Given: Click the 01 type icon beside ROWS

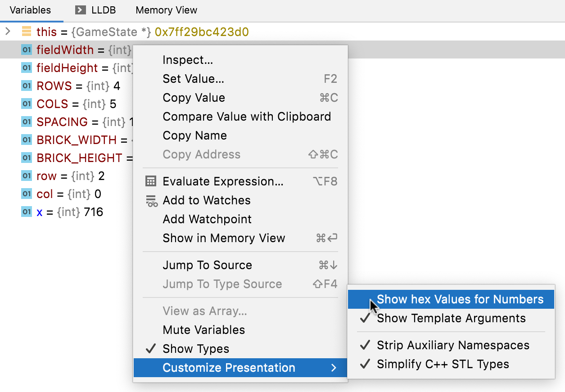Looking at the screenshot, I should (x=27, y=86).
